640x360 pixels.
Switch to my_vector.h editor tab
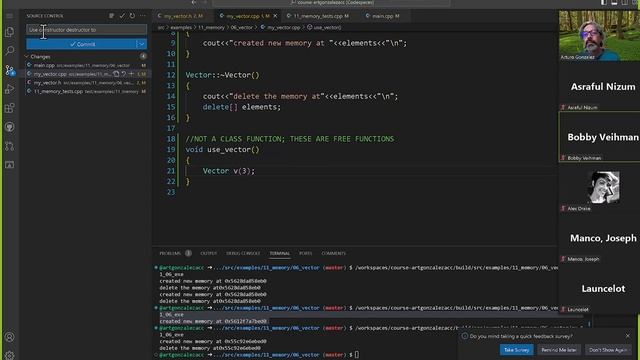pyautogui.click(x=183, y=16)
